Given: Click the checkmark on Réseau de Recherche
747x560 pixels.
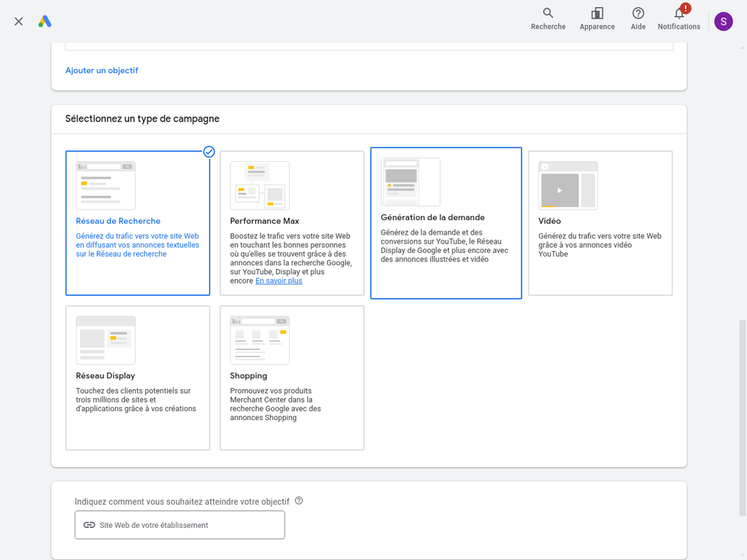Looking at the screenshot, I should (x=209, y=152).
